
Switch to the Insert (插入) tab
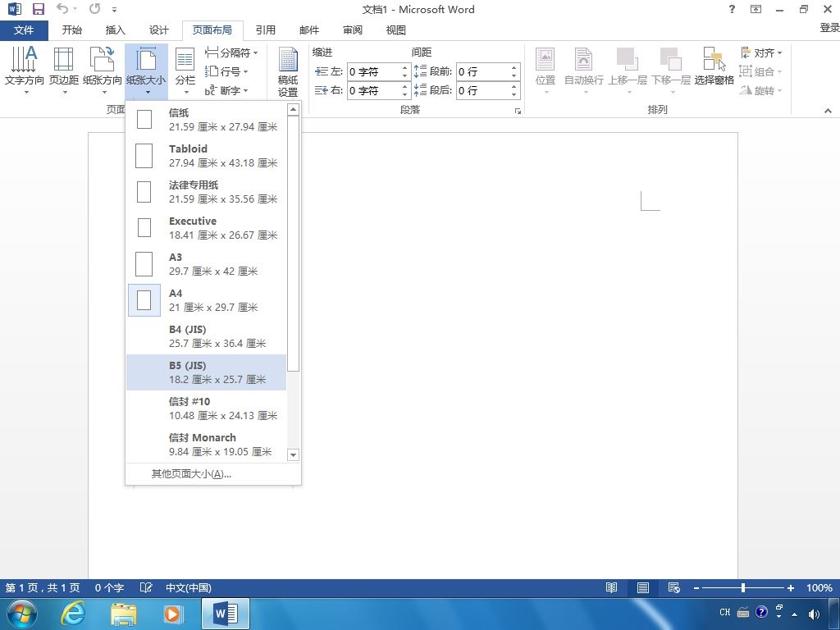115,30
